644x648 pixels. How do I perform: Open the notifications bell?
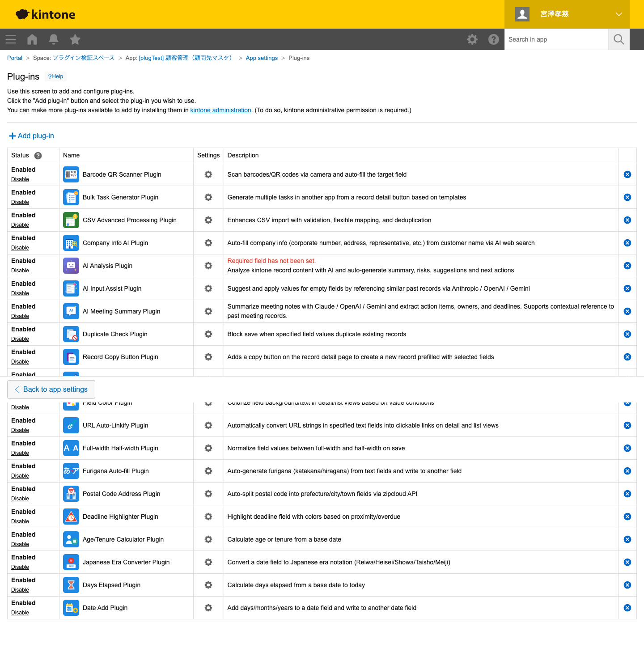pos(54,39)
